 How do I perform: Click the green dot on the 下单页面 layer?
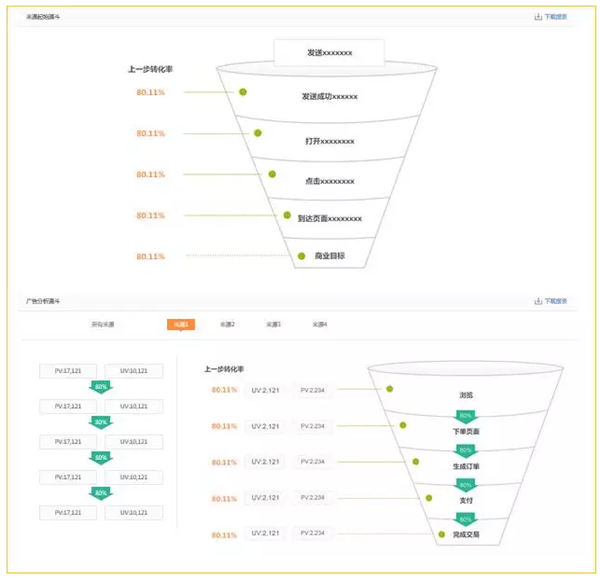[403, 425]
